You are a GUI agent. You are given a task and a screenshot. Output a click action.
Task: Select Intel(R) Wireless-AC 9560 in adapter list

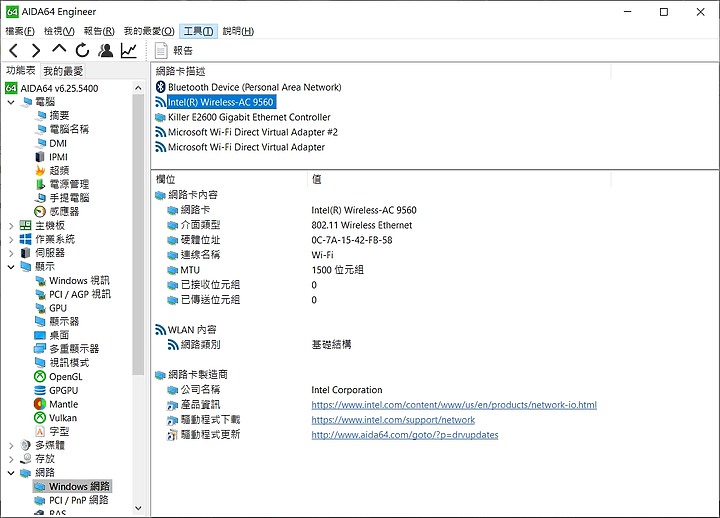tap(221, 102)
